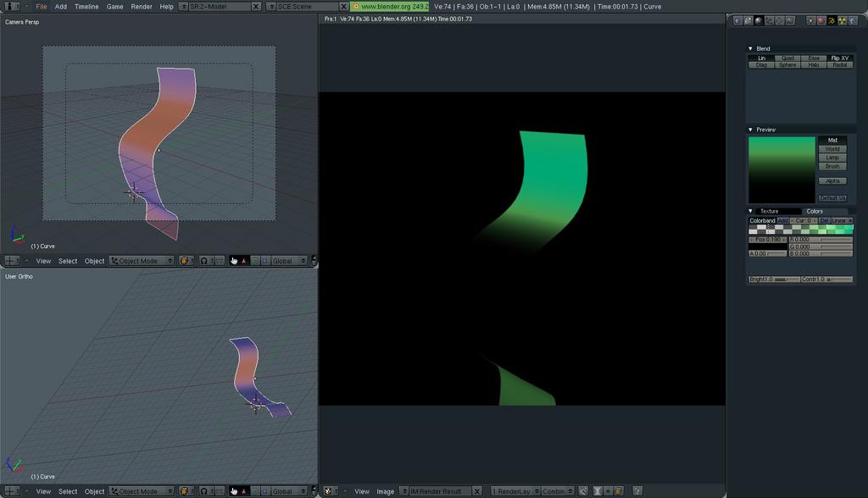Open the Radiosity buttons icon

[842, 20]
